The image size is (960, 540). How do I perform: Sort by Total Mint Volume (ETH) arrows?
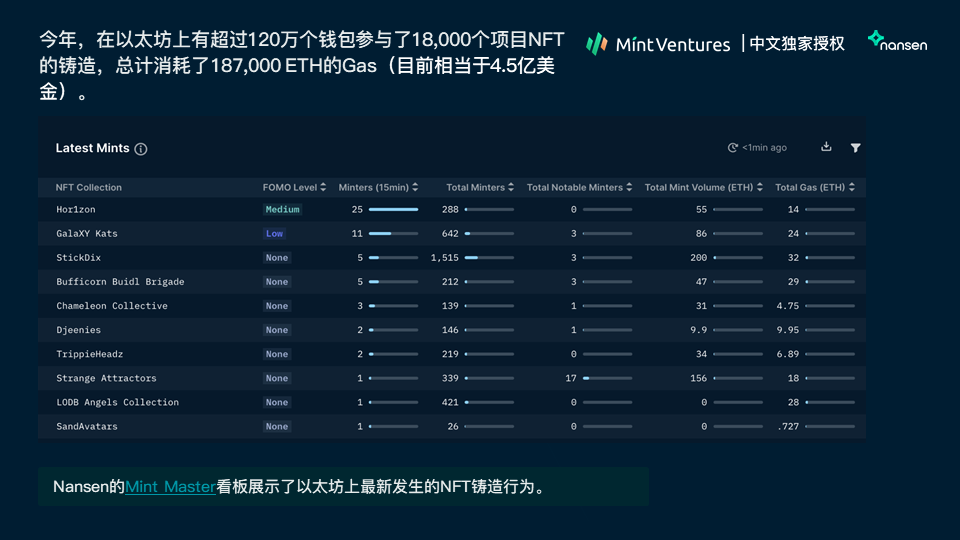759,187
